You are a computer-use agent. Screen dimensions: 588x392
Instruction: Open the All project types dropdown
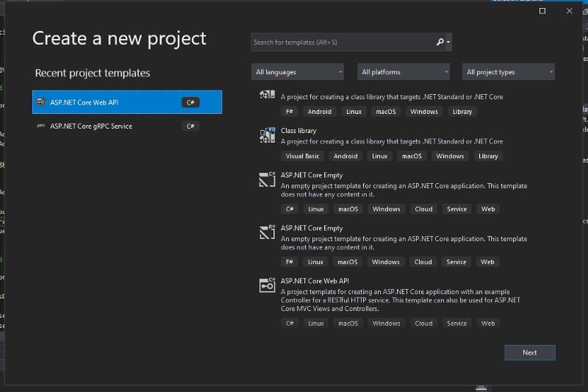(509, 72)
